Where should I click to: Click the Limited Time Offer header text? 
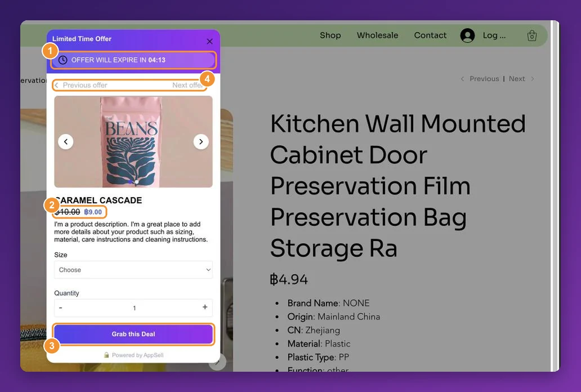[x=82, y=39]
